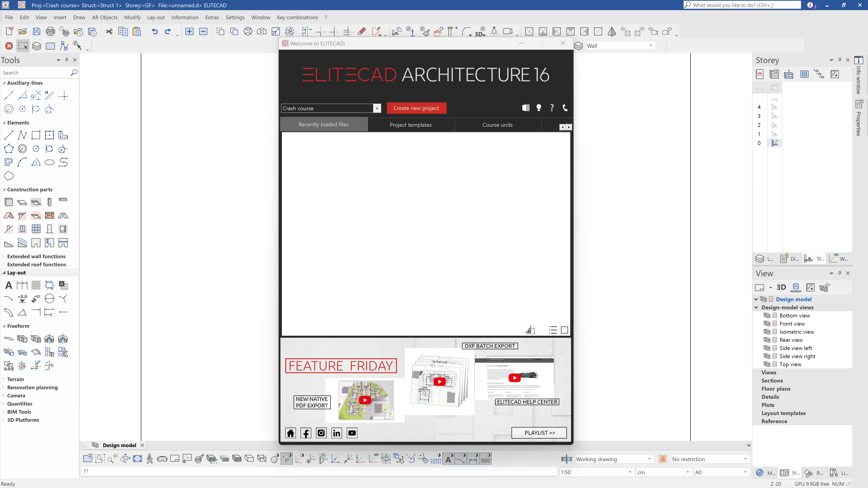Expand the Terrain tools group
This screenshot has width=868, height=488.
tap(4, 379)
